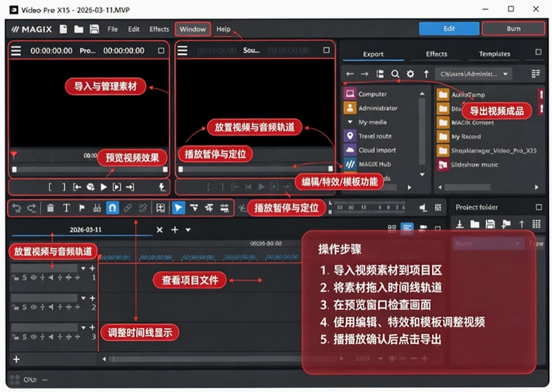This screenshot has height=392, width=552.
Task: Click the Media Pool search magnifier icon
Action: click(x=396, y=74)
